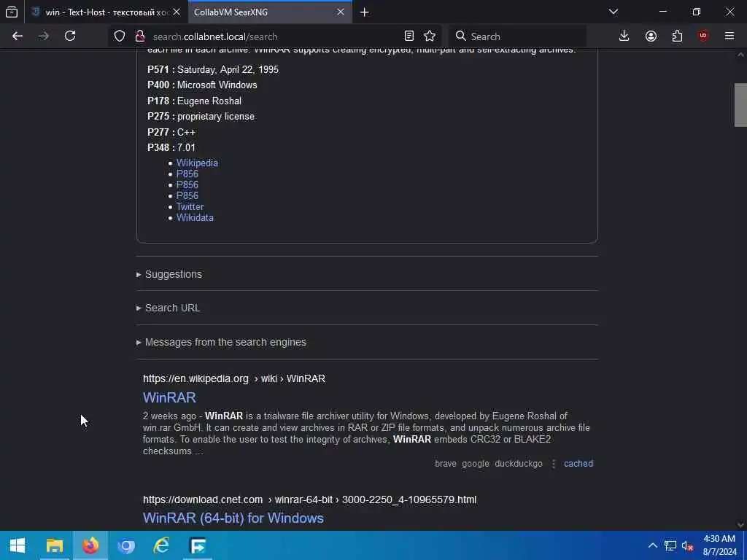Click the 'Microsoft Windows' value text
The height and width of the screenshot is (560, 747).
(217, 85)
